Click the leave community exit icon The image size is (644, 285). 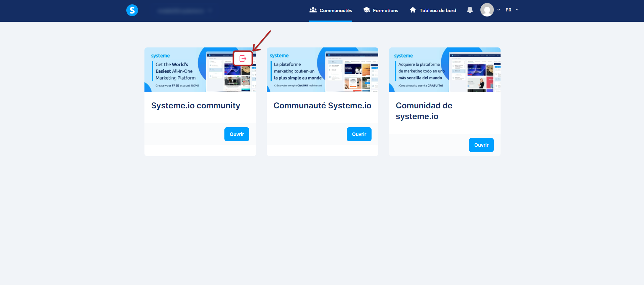pyautogui.click(x=243, y=59)
